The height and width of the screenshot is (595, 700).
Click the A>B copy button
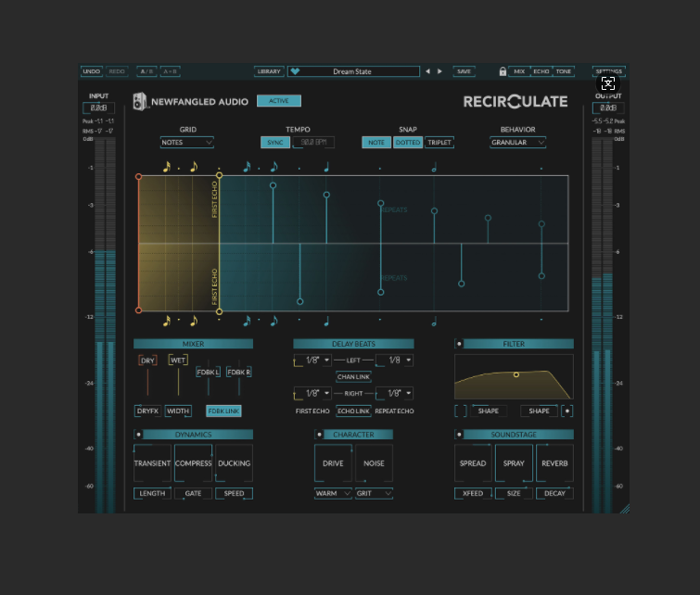click(170, 71)
